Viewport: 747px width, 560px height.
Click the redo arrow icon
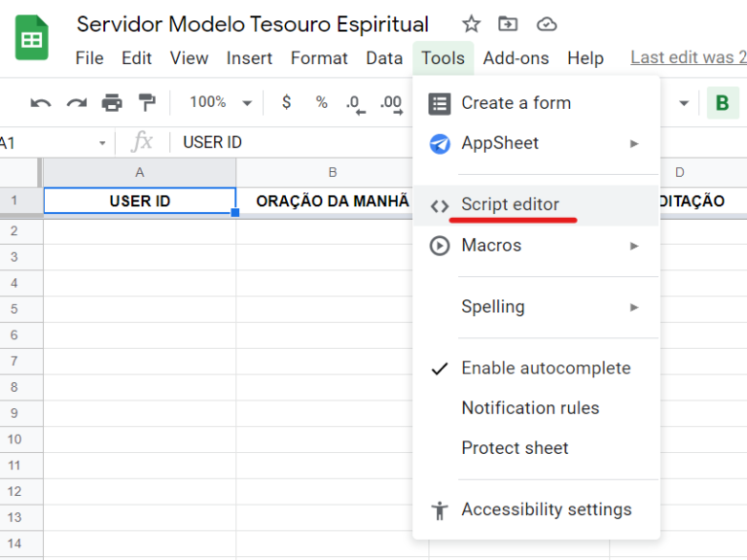pos(76,102)
